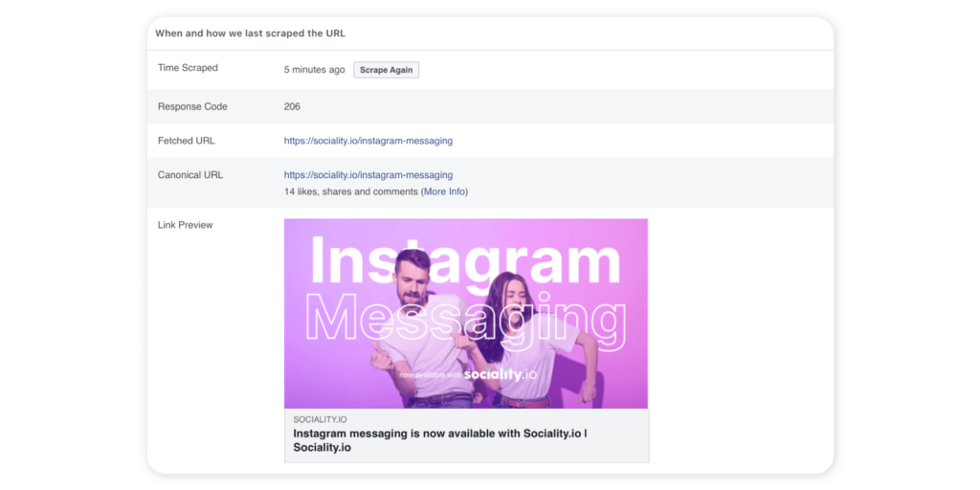980x490 pixels.
Task: Click the More Info link
Action: click(x=444, y=191)
